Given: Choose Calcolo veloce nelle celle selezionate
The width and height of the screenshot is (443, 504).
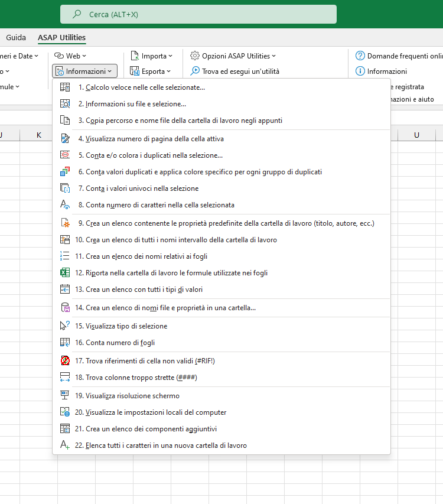Looking at the screenshot, I should (x=221, y=87).
